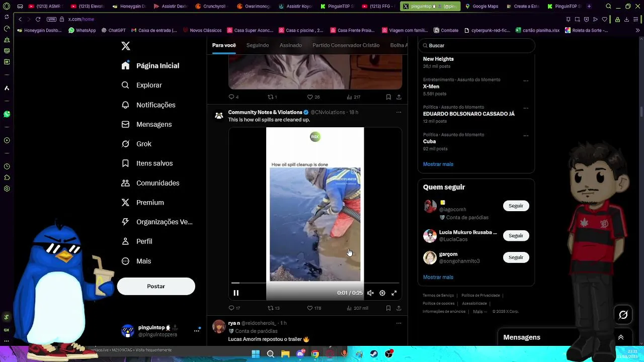Open EDUARDO BOLSONARO CASSADO JÁ trend
This screenshot has width=644, height=362.
point(469,114)
